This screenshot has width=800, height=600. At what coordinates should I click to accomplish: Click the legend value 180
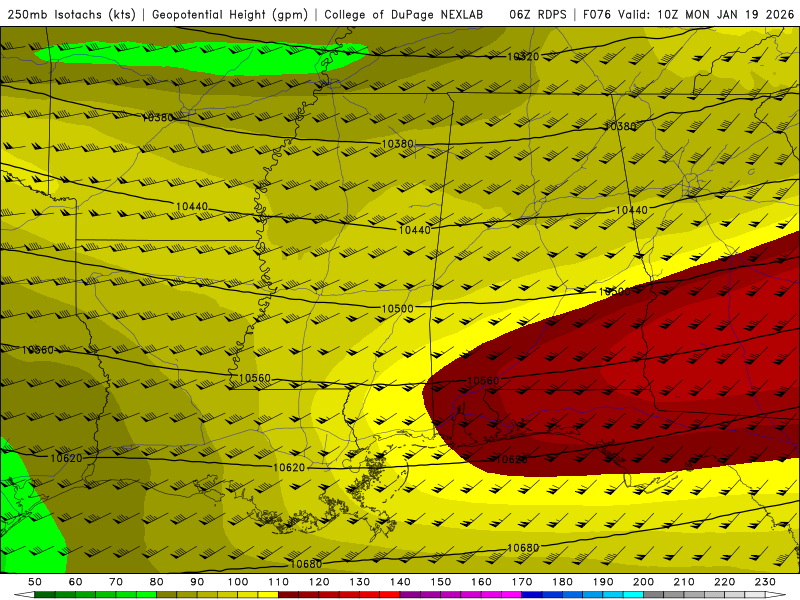pyautogui.click(x=562, y=582)
